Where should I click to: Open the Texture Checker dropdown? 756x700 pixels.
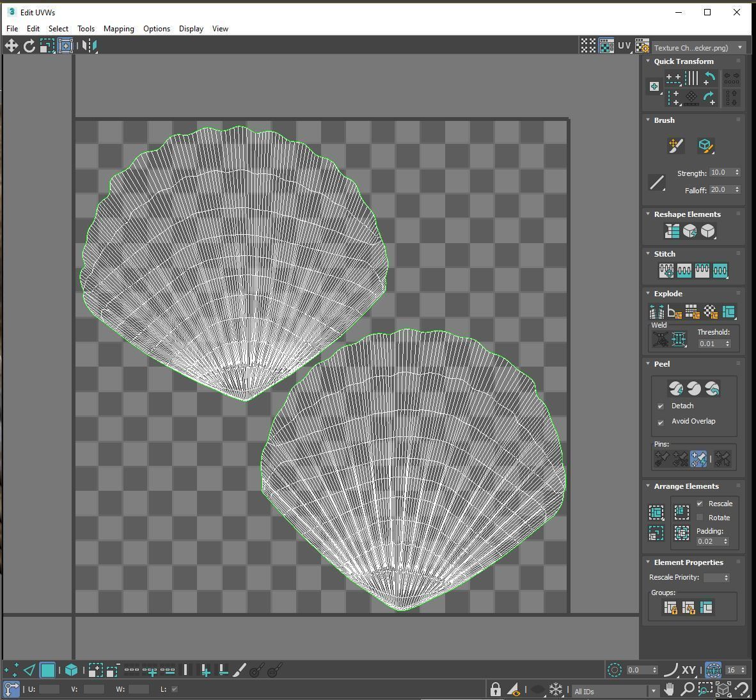coord(698,48)
